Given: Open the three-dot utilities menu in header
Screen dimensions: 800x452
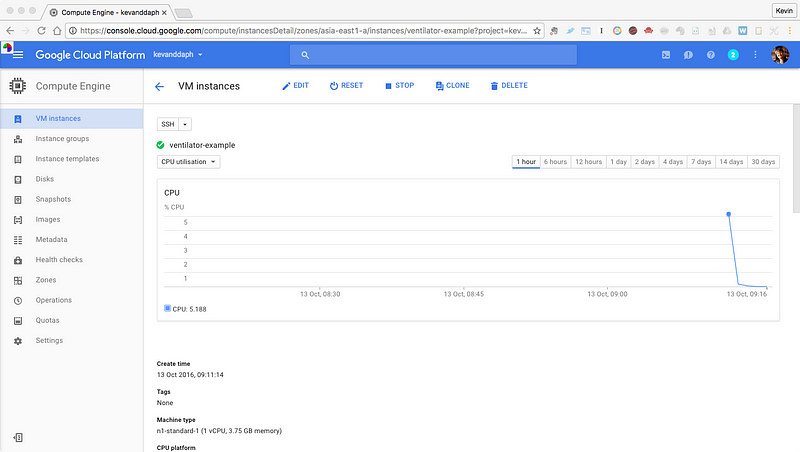Looking at the screenshot, I should coord(756,55).
